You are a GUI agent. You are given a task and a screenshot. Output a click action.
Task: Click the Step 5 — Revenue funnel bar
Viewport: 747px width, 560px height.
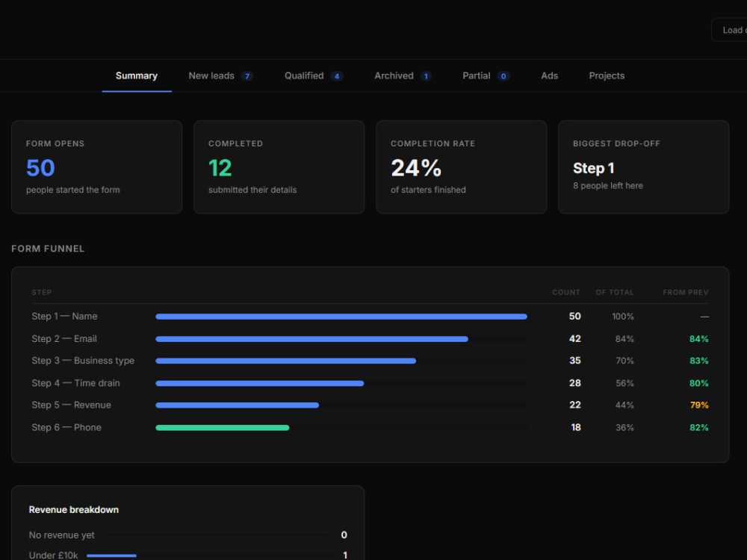(238, 405)
